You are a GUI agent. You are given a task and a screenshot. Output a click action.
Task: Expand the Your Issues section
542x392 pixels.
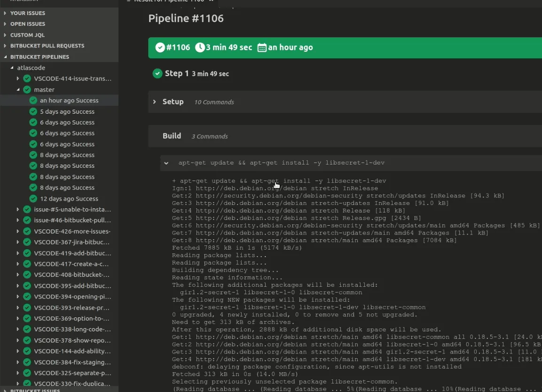click(5, 13)
